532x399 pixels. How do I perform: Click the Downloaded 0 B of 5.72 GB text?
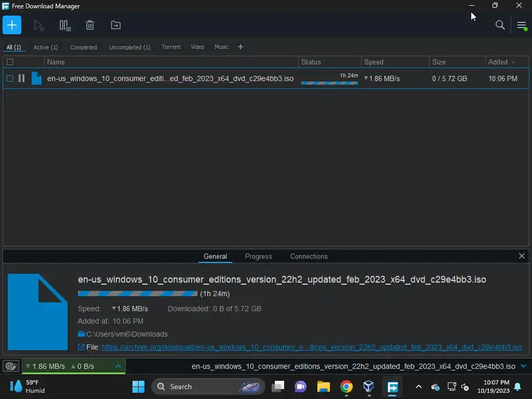coord(215,309)
